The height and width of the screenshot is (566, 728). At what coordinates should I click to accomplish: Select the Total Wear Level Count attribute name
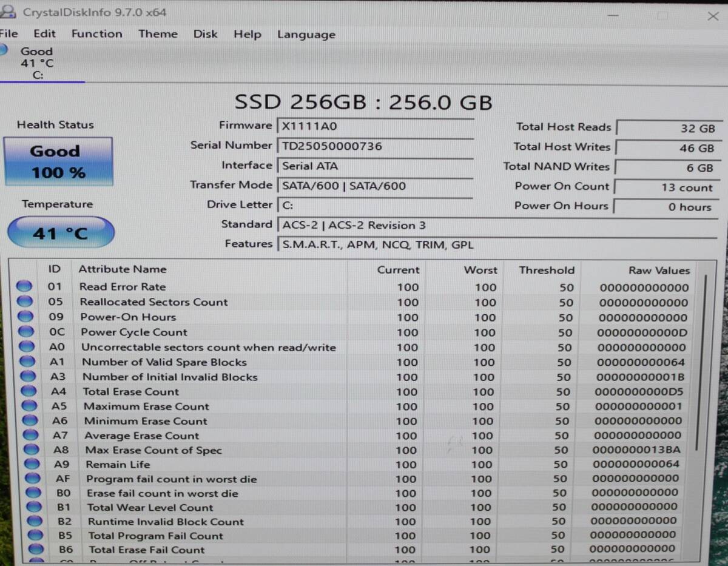point(150,507)
